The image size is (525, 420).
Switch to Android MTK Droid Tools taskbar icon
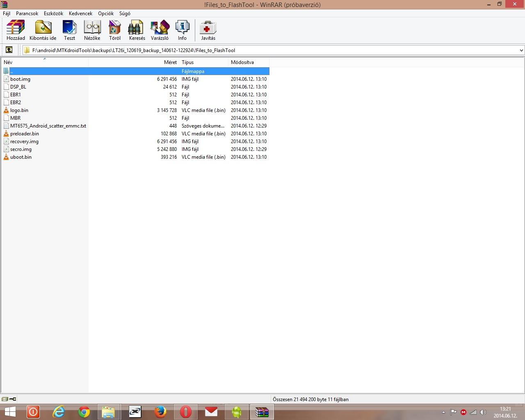point(237,412)
